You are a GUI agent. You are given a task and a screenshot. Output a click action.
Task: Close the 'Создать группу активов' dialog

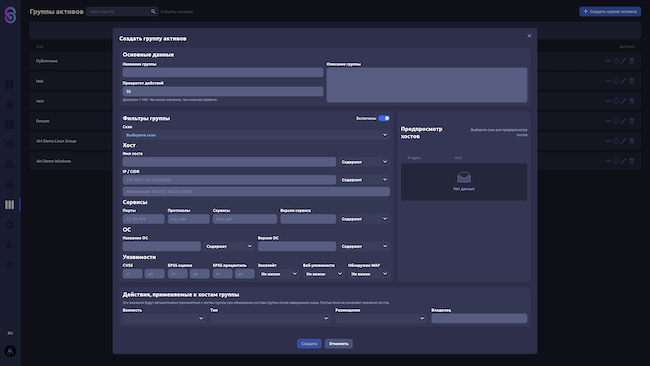click(529, 36)
